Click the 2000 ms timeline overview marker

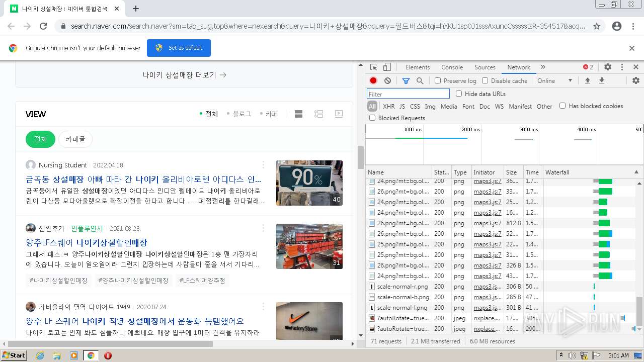[x=471, y=129]
